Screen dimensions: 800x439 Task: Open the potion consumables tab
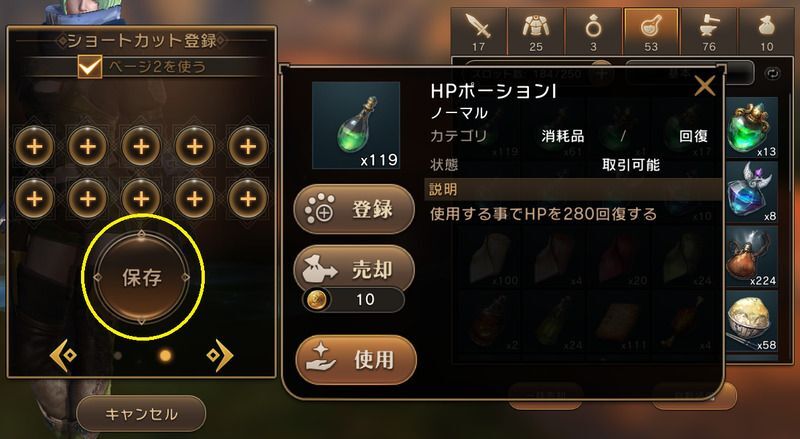(x=651, y=31)
